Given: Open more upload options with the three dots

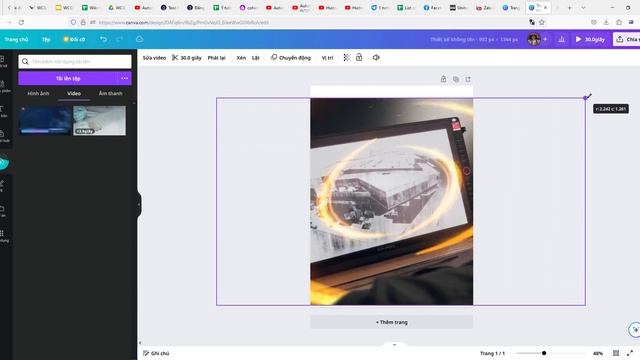Looking at the screenshot, I should pos(124,78).
